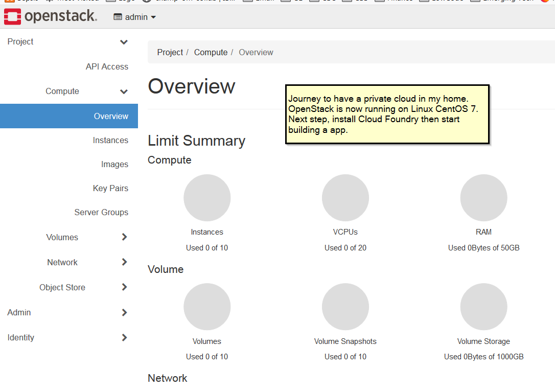Click the Volume Storage pie chart
The image size is (555, 392).
click(484, 307)
